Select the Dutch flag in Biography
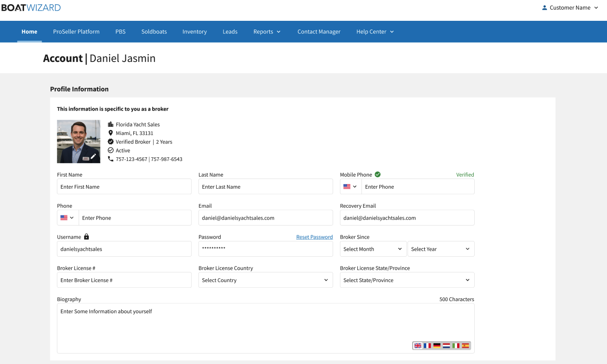 point(446,345)
